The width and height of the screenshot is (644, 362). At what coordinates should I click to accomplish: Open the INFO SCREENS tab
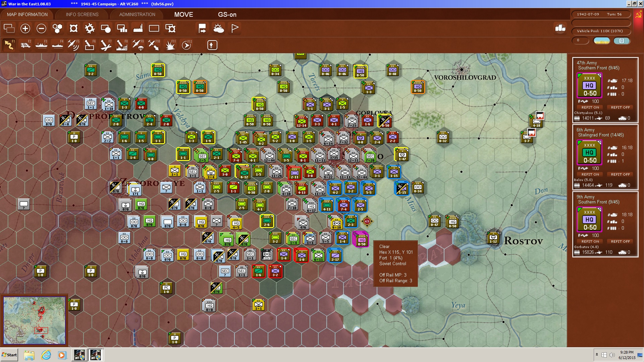pyautogui.click(x=82, y=14)
